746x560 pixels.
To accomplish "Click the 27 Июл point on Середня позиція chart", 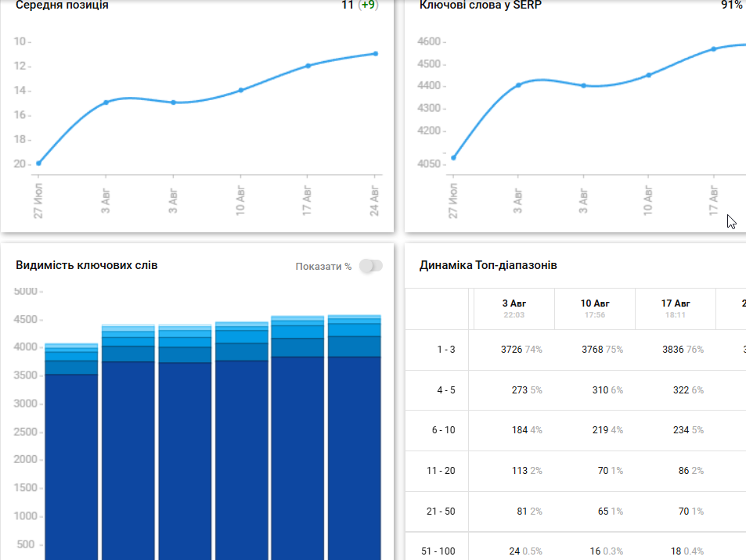I will (39, 163).
